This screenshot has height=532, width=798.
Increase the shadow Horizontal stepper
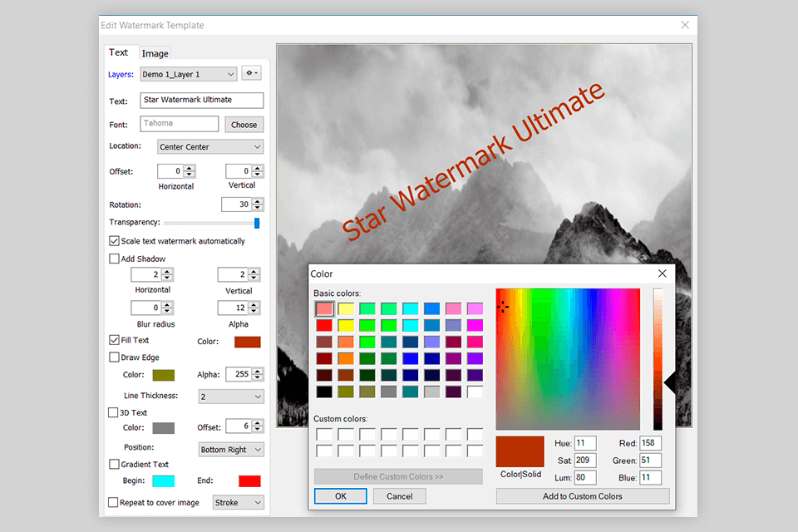tap(167, 271)
